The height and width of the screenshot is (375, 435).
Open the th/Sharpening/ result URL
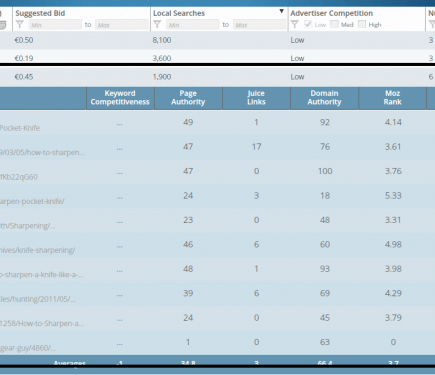28,226
